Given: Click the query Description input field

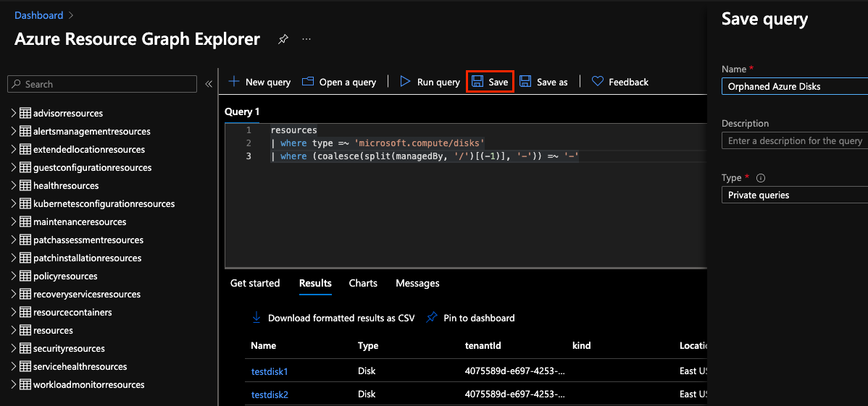Looking at the screenshot, I should click(795, 140).
